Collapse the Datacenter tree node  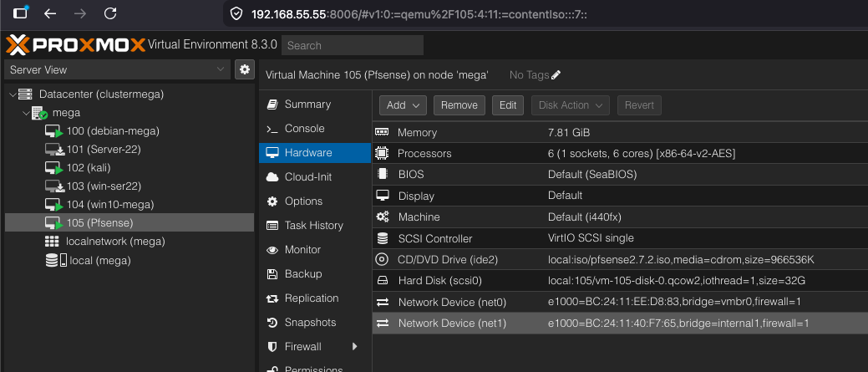coord(13,94)
